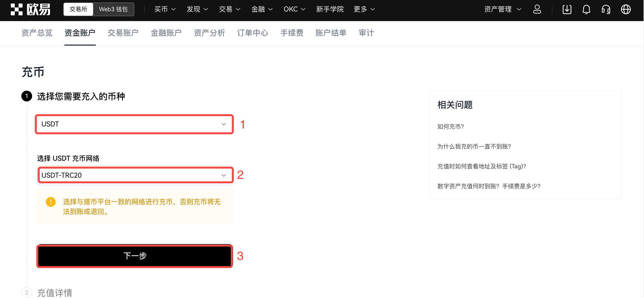Switch to 手续费 tab
Image resolution: width=644 pixels, height=298 pixels.
coord(292,33)
